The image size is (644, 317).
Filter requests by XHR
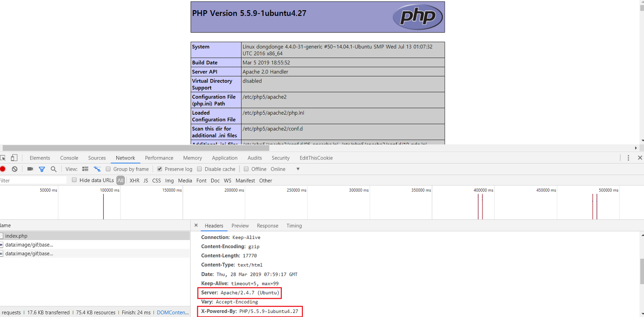(x=134, y=181)
